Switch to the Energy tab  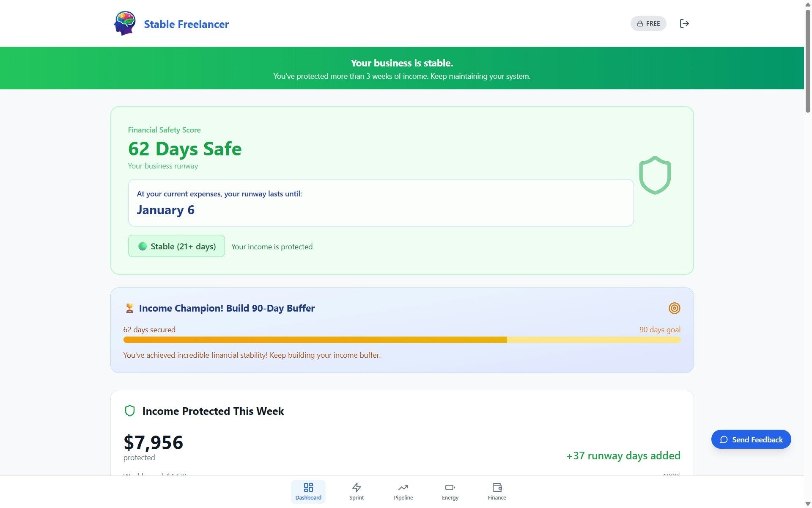pos(450,492)
